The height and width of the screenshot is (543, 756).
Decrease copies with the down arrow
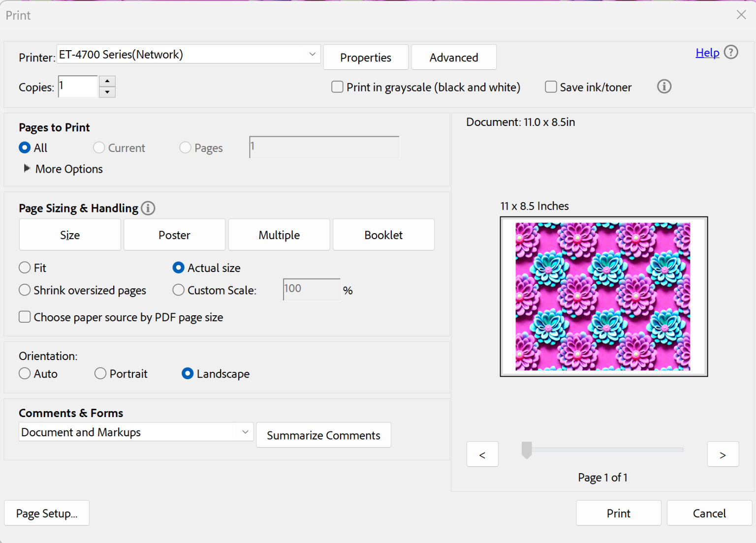point(107,92)
